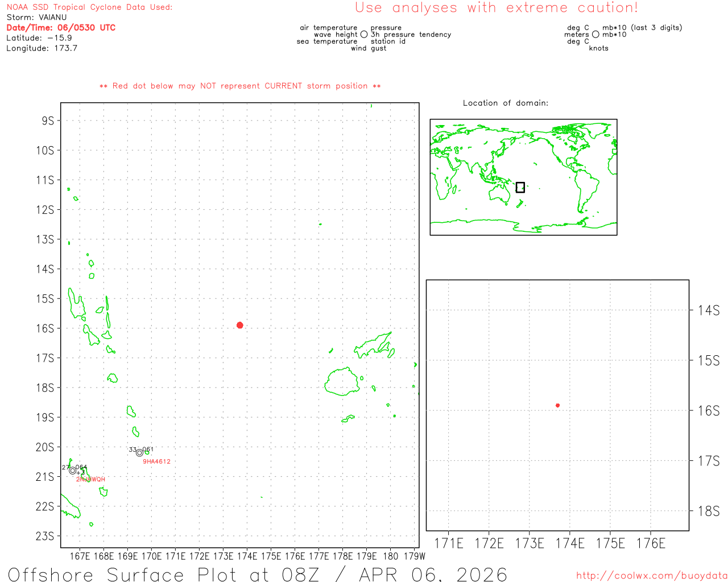The image size is (728, 582).
Task: Select the small red dot in zoomed inset
Action: [x=557, y=405]
